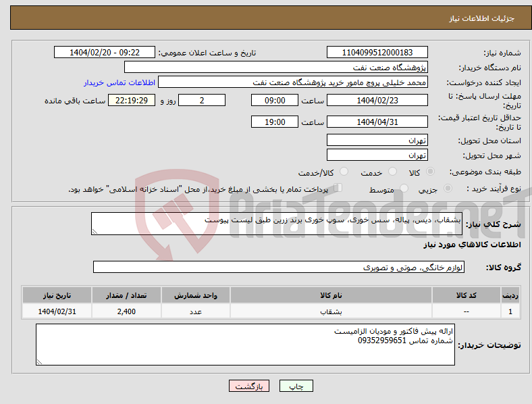
Task: Click the کد کالا column header
Action: [467, 295]
